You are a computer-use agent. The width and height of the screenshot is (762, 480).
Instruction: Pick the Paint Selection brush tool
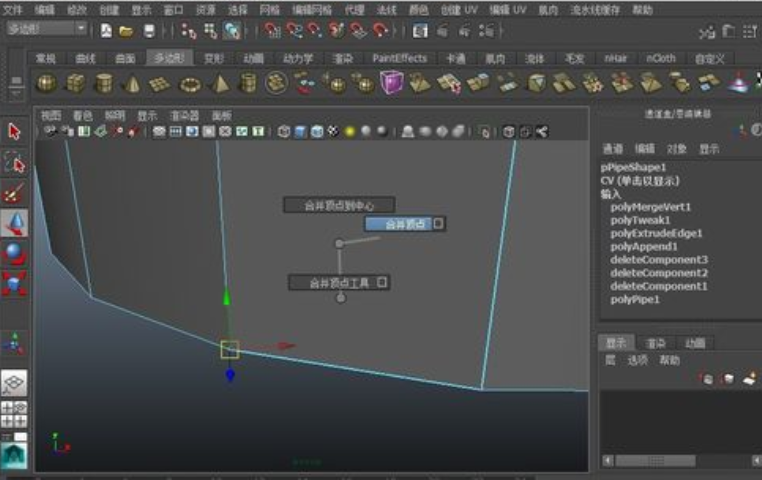pos(14,192)
